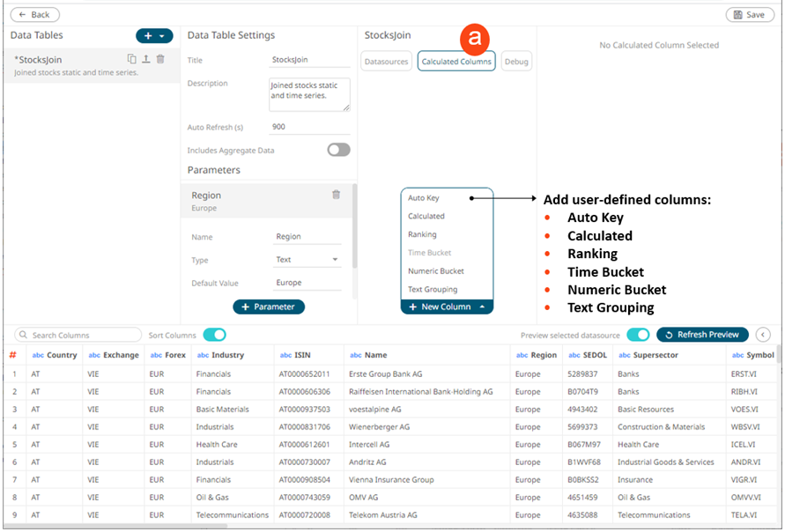Viewport: 785px width, 532px height.
Task: Click the Region column header
Action: 537,355
